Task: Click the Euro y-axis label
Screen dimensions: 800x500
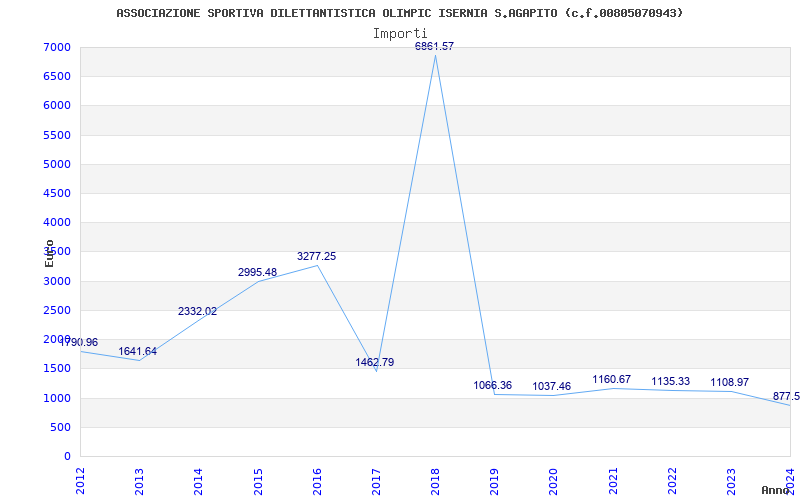Action: click(49, 253)
